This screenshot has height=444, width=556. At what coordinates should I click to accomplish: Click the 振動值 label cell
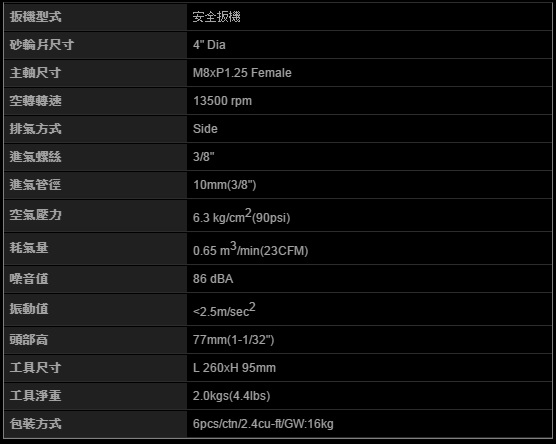95,309
